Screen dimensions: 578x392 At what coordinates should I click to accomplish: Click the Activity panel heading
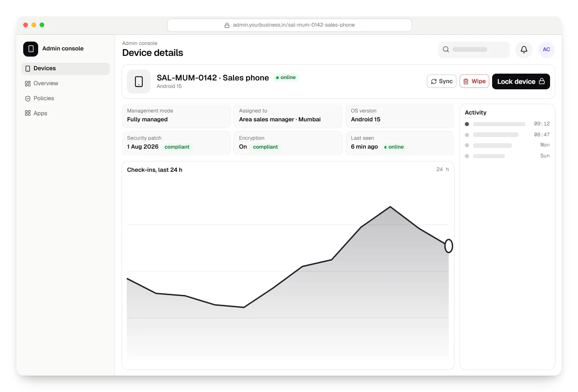coord(475,112)
